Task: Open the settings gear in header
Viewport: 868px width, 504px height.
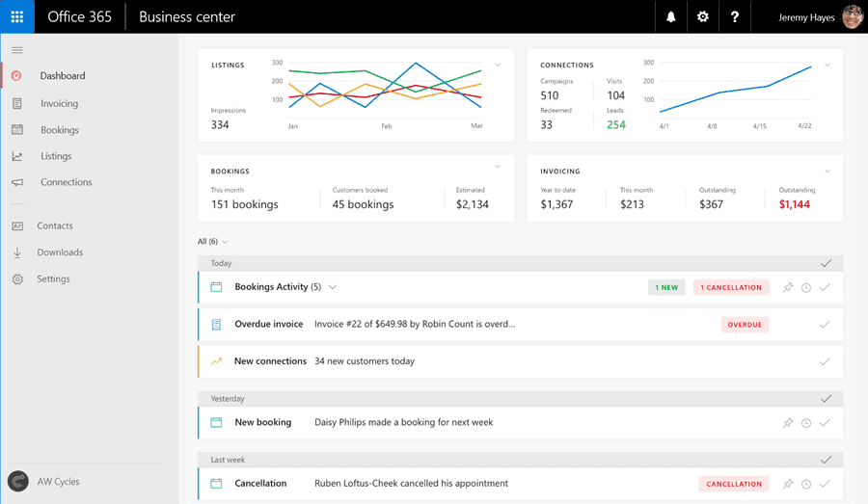Action: click(702, 16)
